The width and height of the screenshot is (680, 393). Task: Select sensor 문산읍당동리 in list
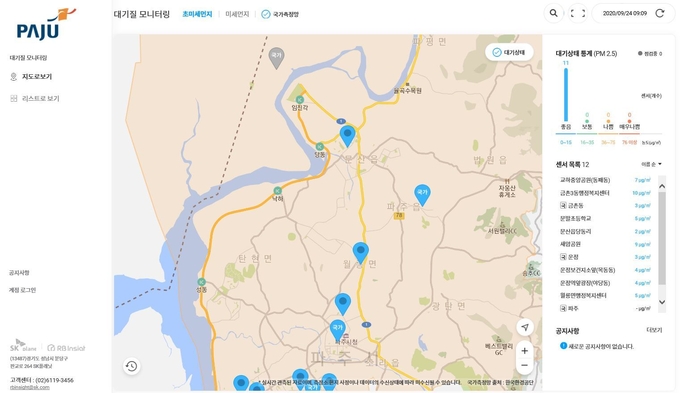pos(605,232)
